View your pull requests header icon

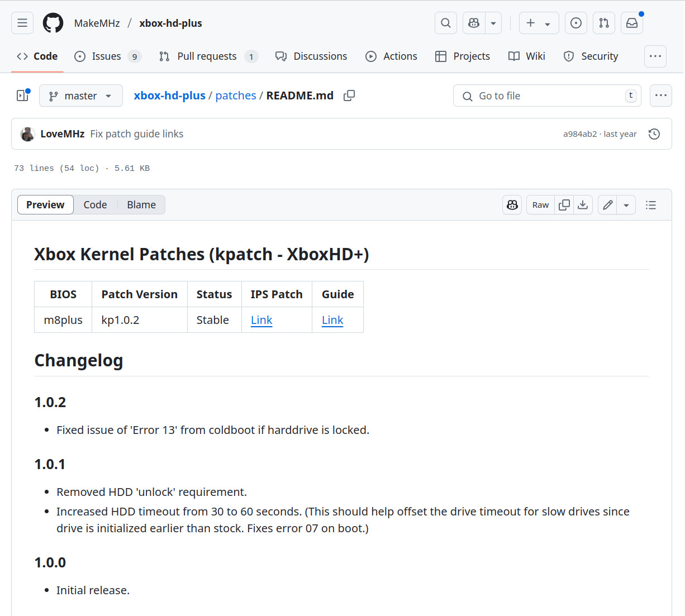604,23
